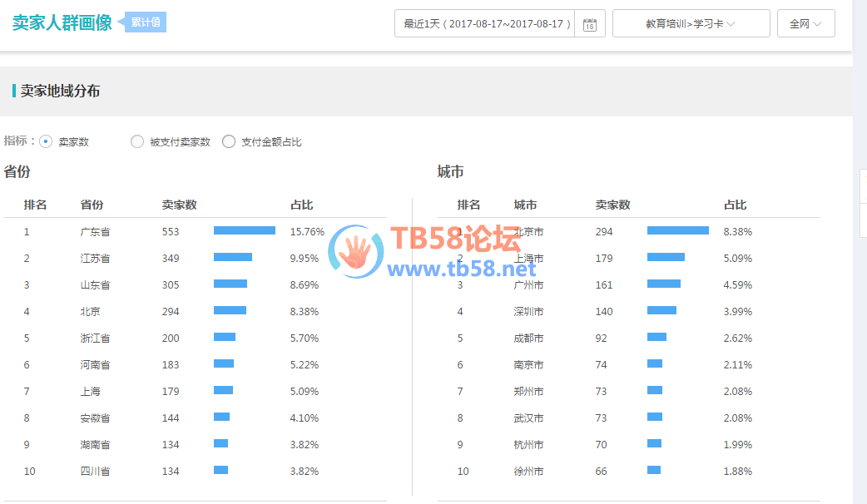Click the 徐州市 row at rank 10

[528, 472]
